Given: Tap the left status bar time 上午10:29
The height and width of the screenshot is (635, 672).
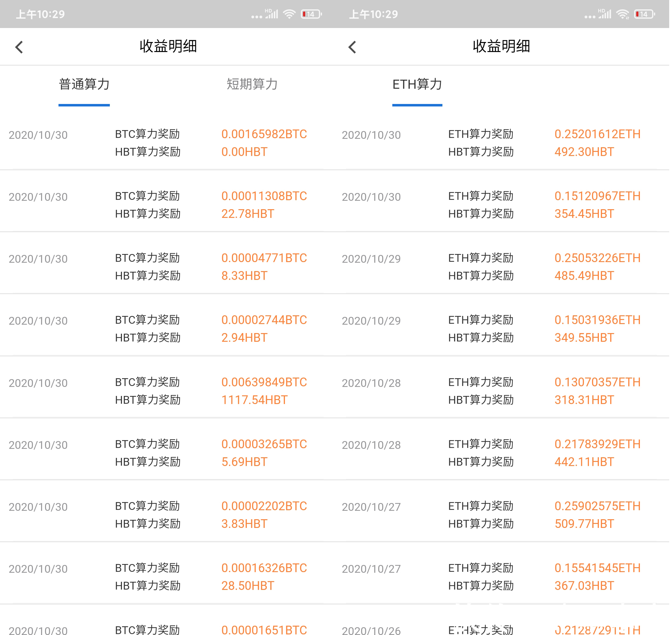Looking at the screenshot, I should coord(41,14).
